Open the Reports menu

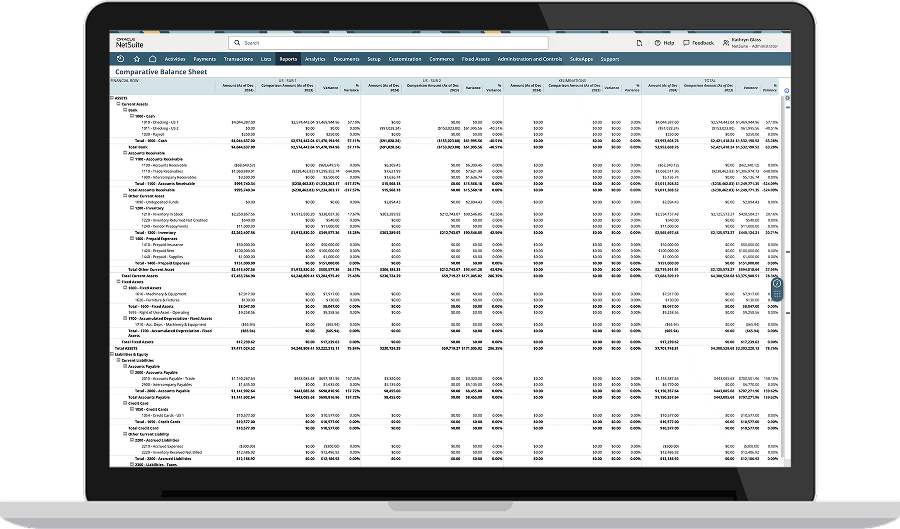tap(288, 59)
